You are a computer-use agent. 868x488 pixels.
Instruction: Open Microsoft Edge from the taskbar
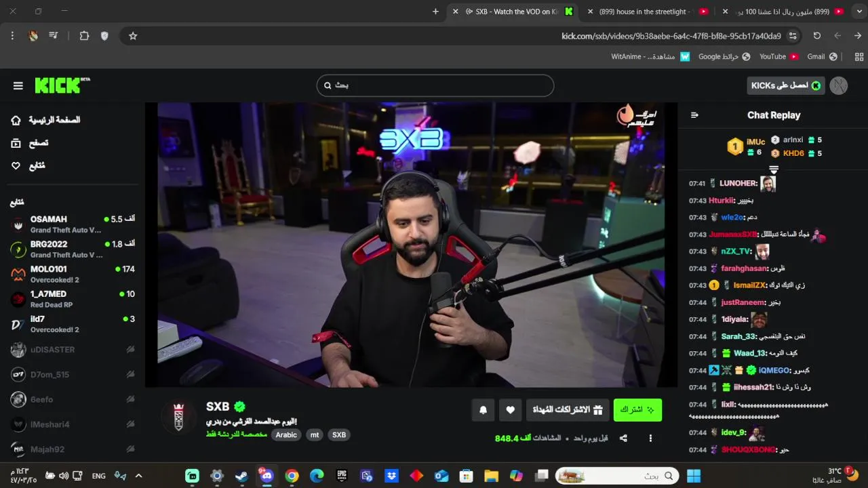[317, 476]
